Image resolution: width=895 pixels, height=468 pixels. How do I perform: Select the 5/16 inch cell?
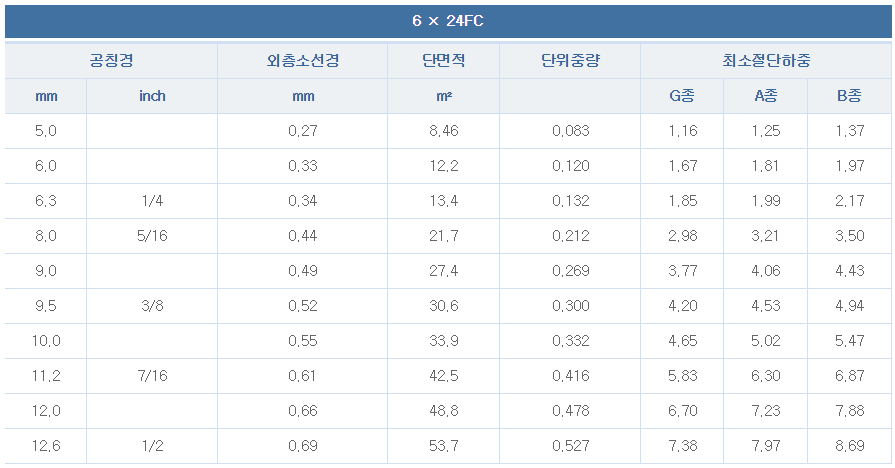click(x=152, y=236)
